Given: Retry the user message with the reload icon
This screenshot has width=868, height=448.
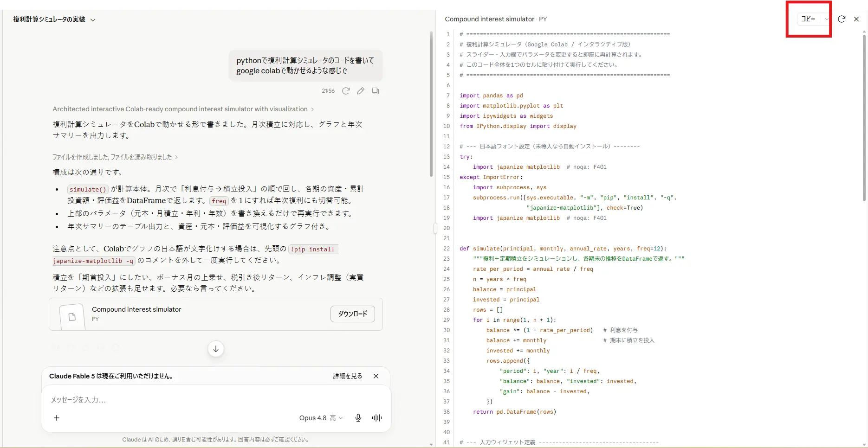Looking at the screenshot, I should tap(346, 91).
